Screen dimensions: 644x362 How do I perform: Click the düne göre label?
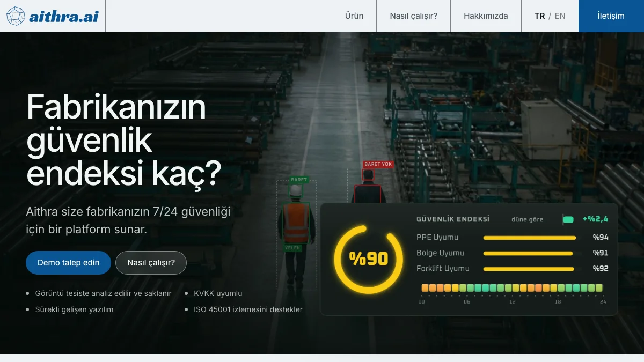click(527, 219)
